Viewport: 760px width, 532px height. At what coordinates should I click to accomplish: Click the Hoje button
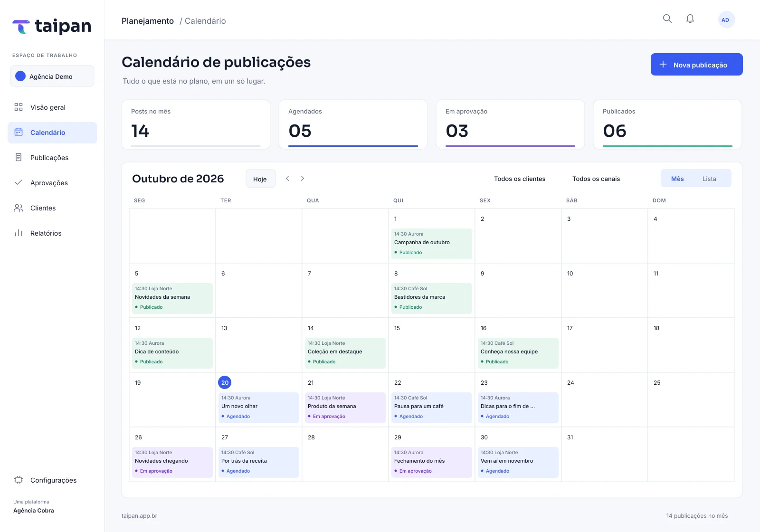coord(260,179)
